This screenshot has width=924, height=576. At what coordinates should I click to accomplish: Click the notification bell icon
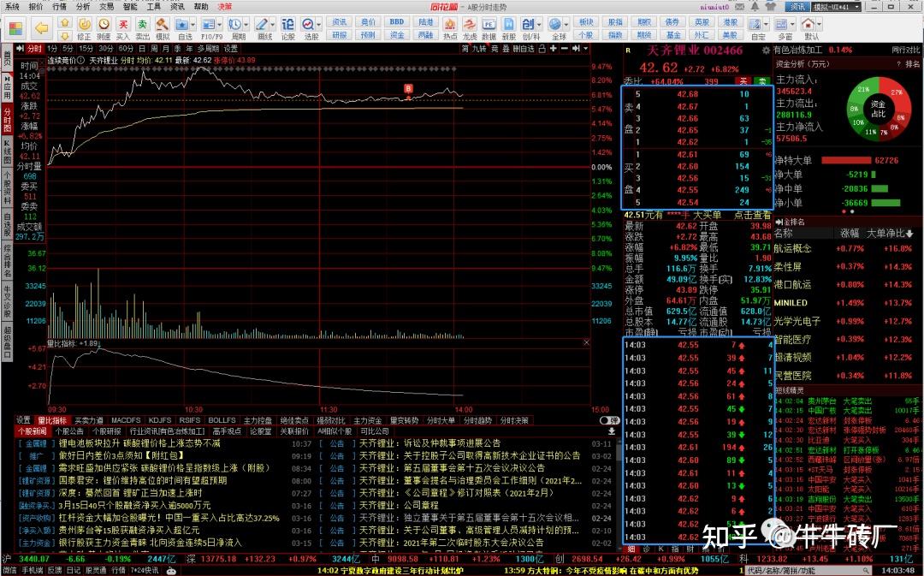755,7
